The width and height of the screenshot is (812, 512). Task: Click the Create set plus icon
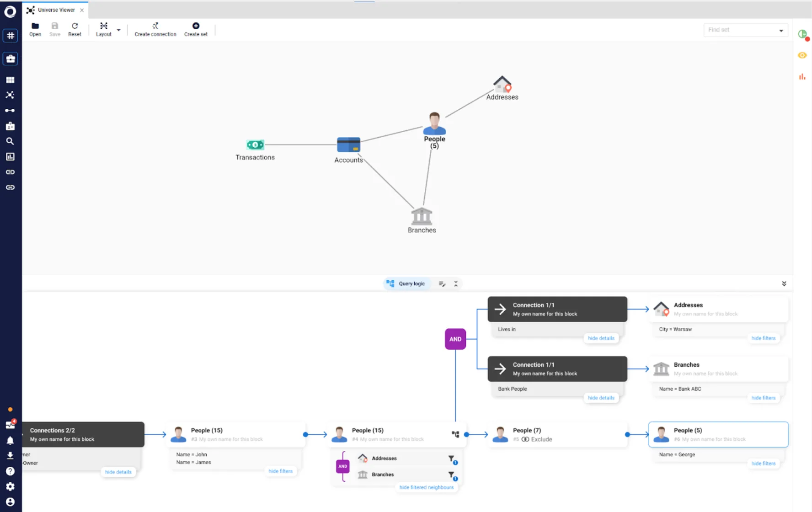pyautogui.click(x=196, y=26)
